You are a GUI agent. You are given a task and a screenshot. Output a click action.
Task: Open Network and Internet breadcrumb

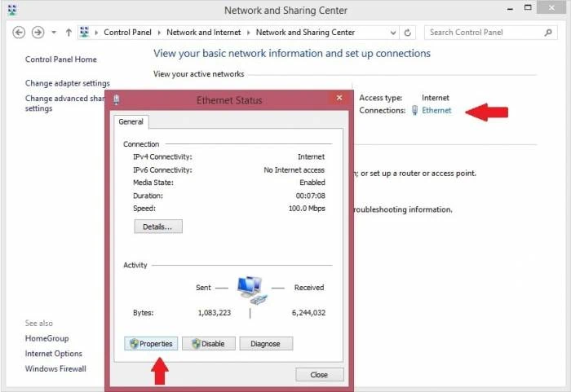coord(204,33)
